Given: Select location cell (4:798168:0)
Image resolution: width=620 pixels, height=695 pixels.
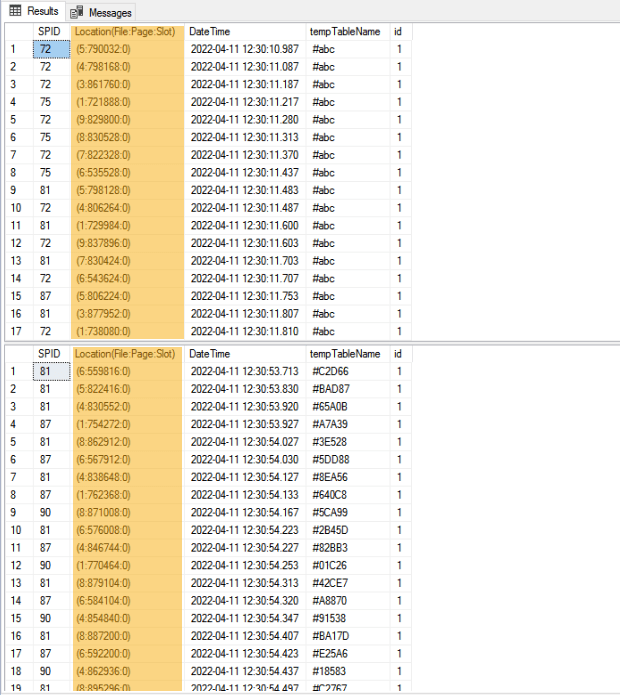Looking at the screenshot, I should tap(127, 67).
